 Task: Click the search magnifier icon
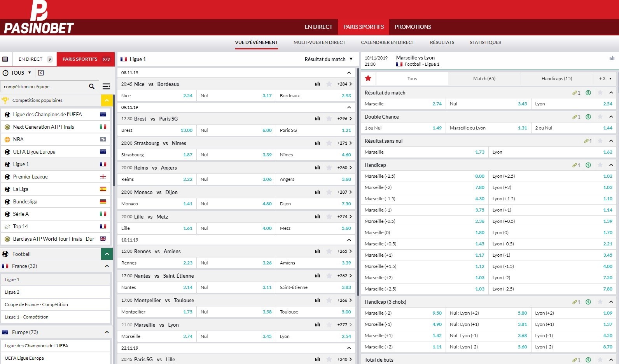[92, 86]
